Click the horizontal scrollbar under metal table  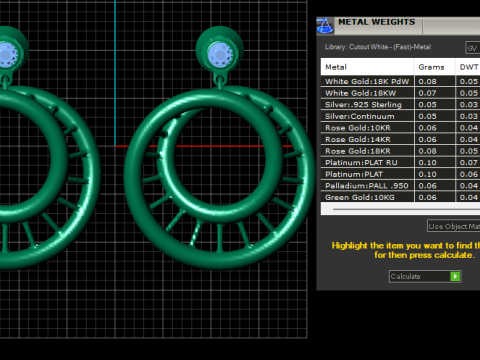point(400,209)
